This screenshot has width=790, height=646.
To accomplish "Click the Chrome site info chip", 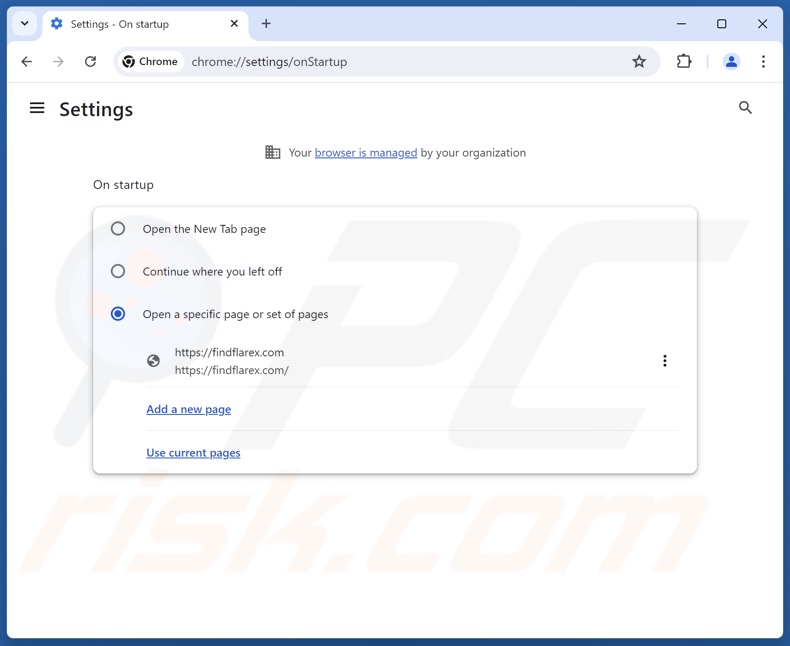I will click(x=150, y=61).
